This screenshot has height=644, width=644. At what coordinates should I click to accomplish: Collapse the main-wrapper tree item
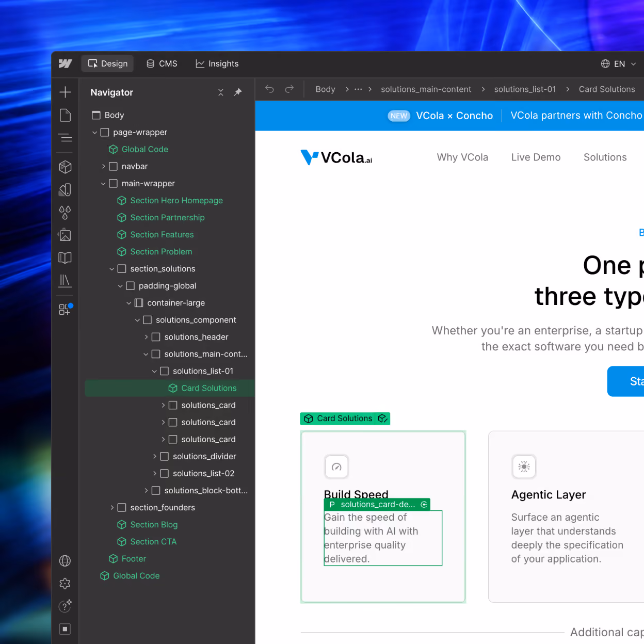pyautogui.click(x=103, y=184)
